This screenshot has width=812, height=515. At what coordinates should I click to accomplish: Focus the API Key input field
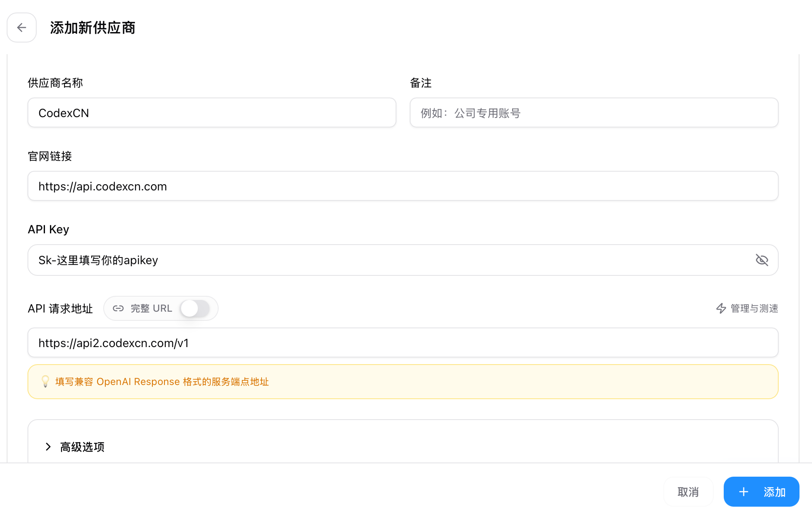[x=403, y=260]
